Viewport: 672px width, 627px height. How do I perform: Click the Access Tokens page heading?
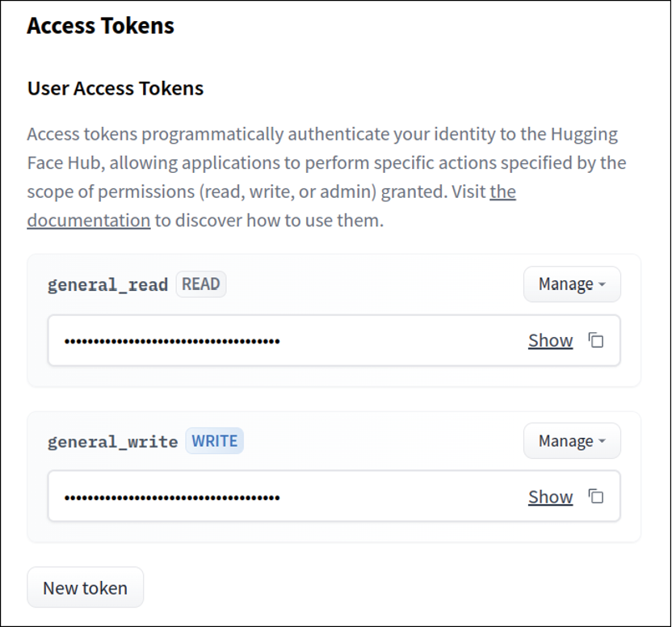pos(100,26)
